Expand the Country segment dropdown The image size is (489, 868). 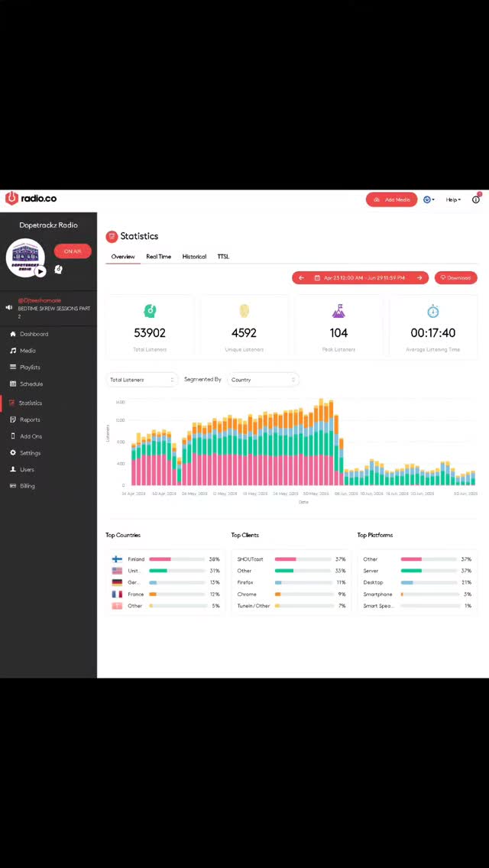tap(263, 380)
